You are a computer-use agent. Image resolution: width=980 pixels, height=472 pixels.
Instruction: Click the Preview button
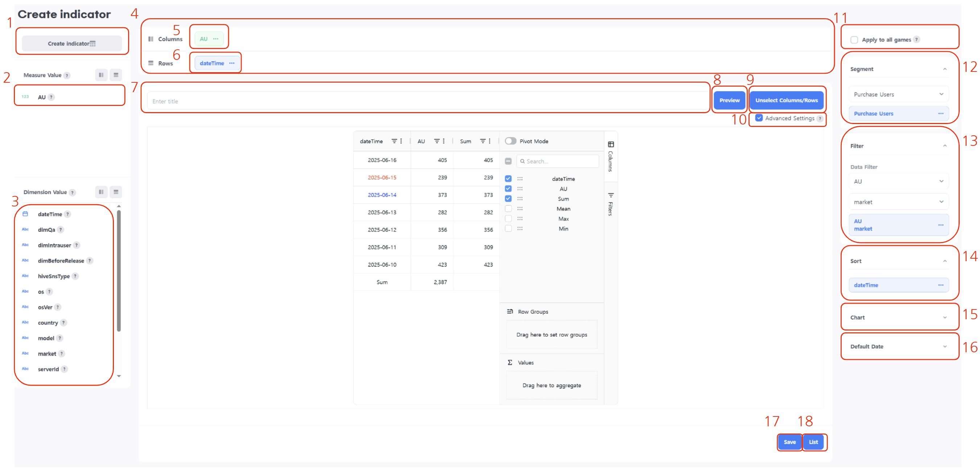pos(729,100)
